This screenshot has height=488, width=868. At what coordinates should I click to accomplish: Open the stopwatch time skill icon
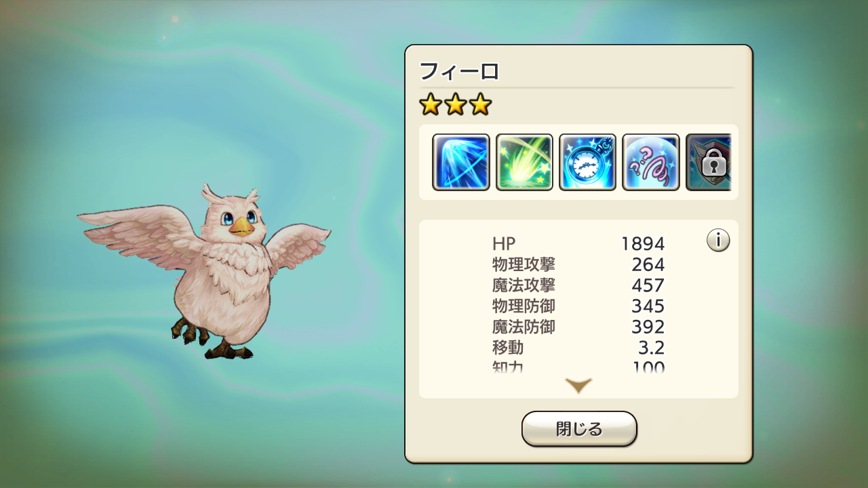tap(587, 163)
